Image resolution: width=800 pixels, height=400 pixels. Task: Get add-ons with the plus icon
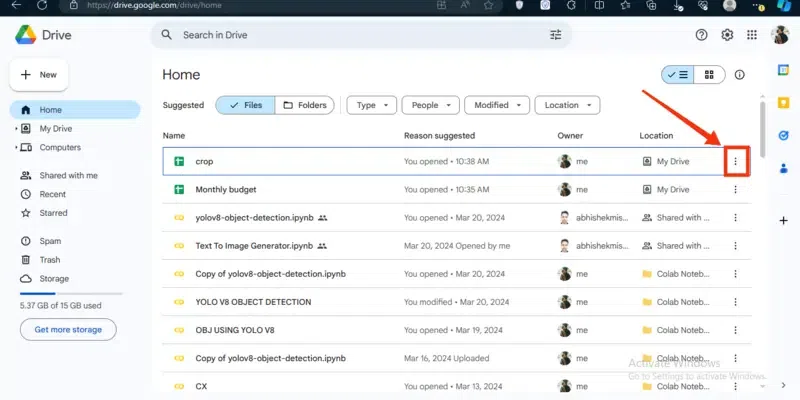(783, 220)
